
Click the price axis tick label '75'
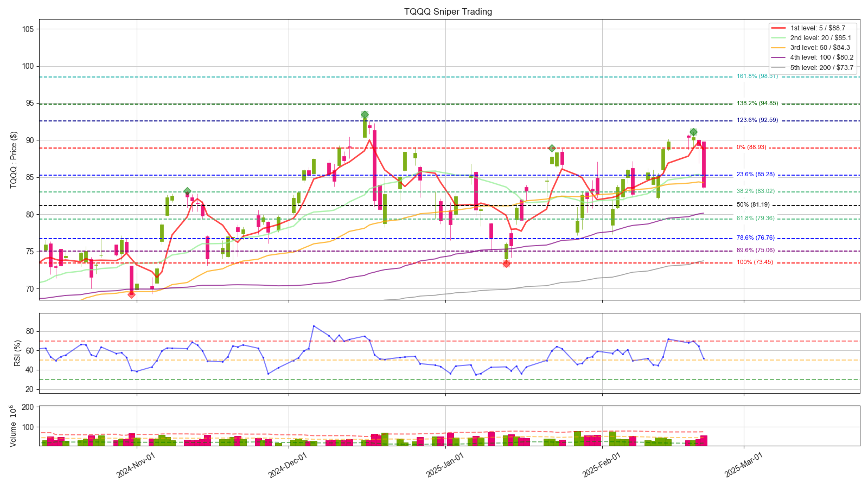pyautogui.click(x=29, y=252)
